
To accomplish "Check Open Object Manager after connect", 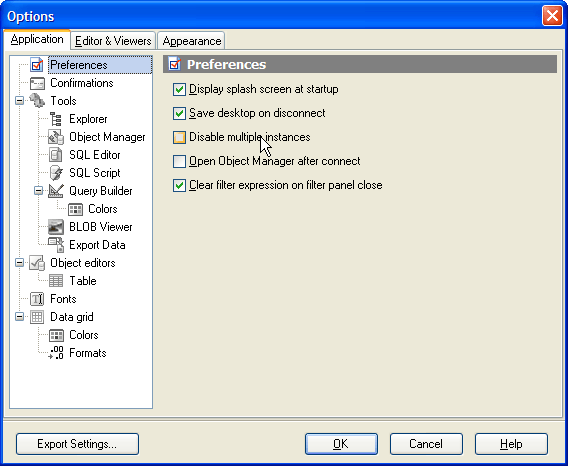I will (179, 161).
